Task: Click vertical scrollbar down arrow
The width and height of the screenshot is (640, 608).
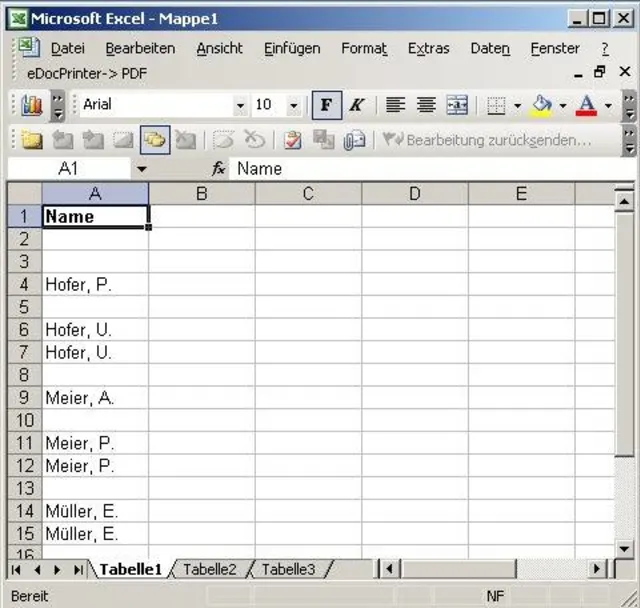Action: [624, 549]
